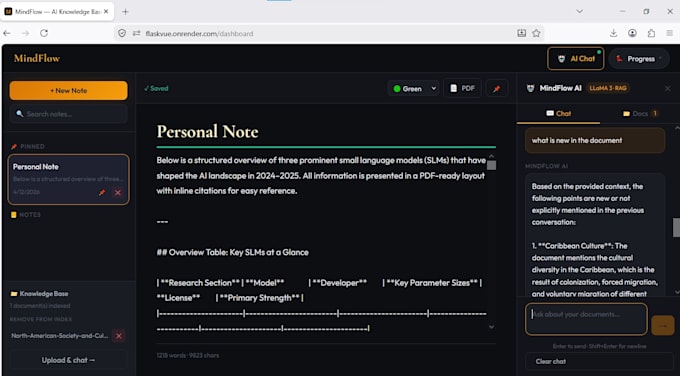This screenshot has height=376, width=680.
Task: Click the chat panel scrollbar thumb
Action: (676, 227)
